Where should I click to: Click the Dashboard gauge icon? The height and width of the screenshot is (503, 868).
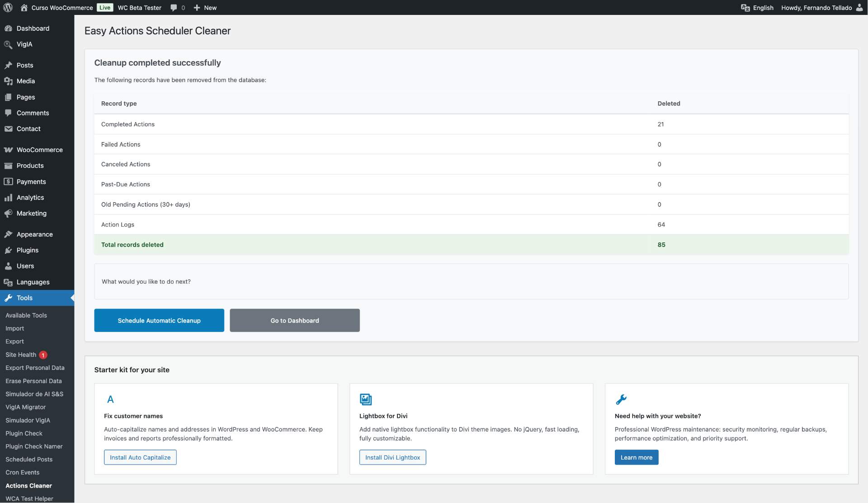point(8,28)
